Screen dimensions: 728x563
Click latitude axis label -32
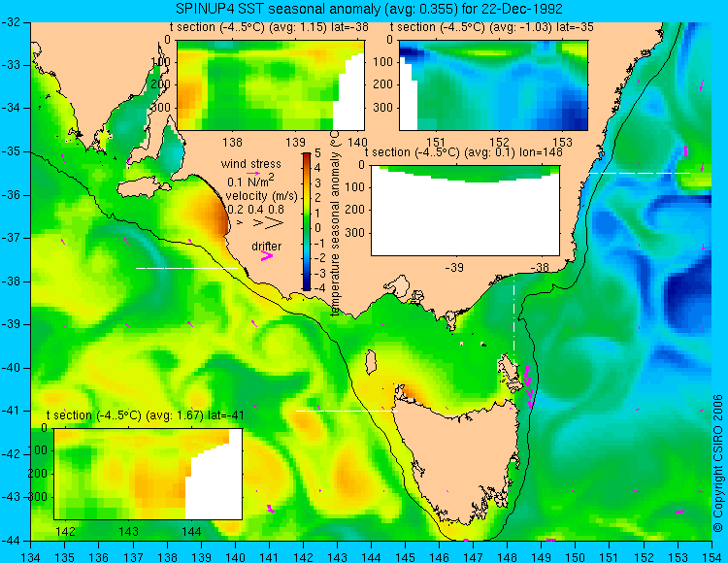10,21
